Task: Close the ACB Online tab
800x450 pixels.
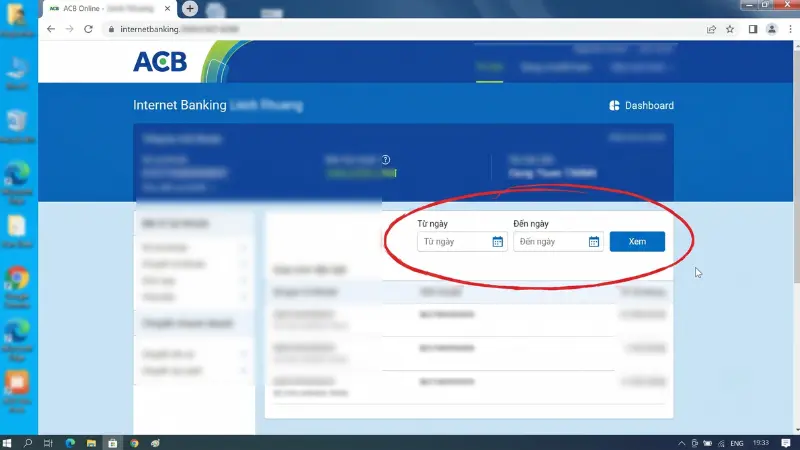Action: [167, 9]
